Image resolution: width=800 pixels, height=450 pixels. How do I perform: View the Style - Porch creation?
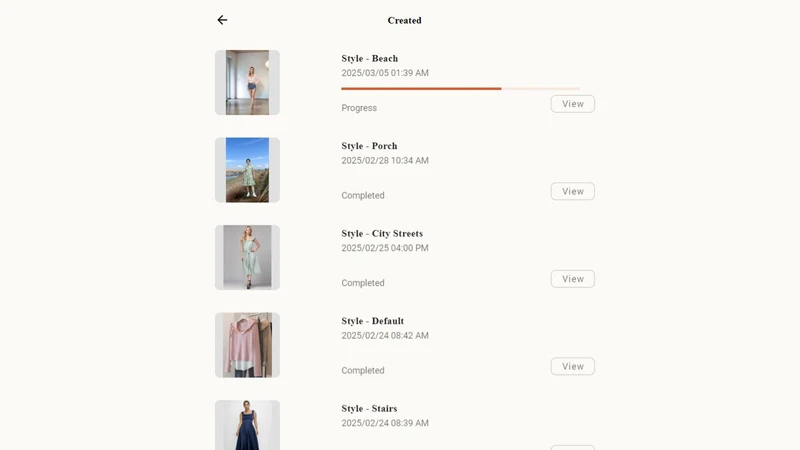[572, 191]
